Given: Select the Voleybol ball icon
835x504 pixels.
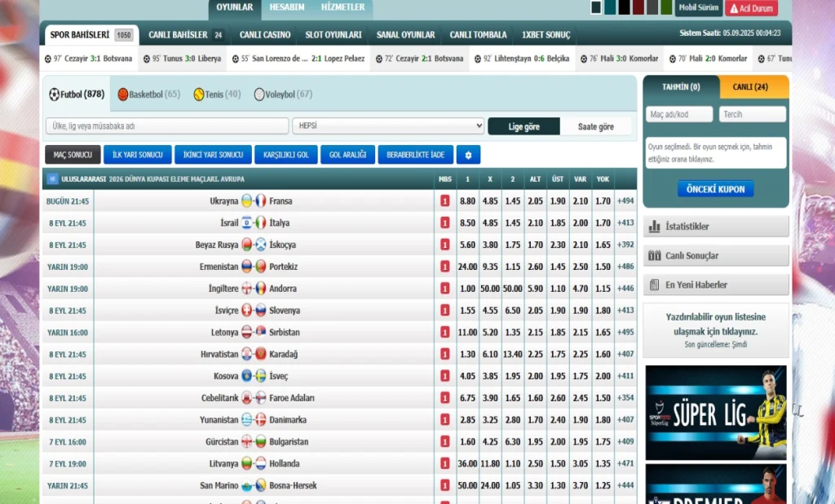Looking at the screenshot, I should pyautogui.click(x=259, y=95).
